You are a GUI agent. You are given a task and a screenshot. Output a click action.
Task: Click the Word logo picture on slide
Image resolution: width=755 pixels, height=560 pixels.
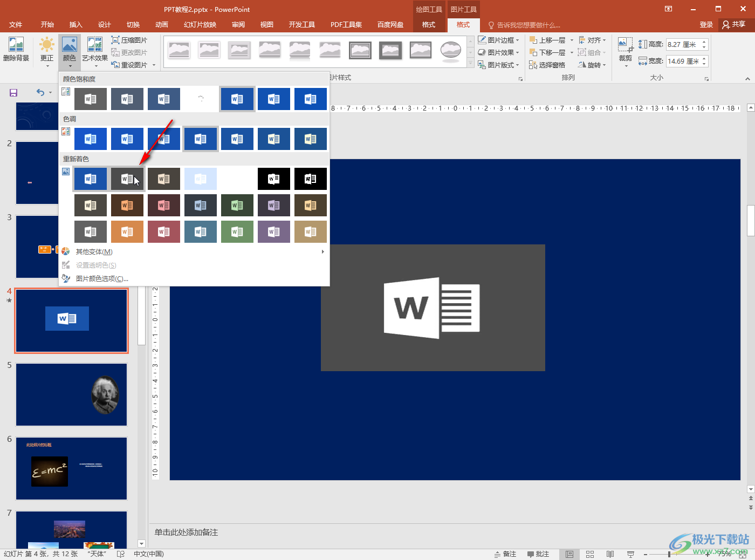pyautogui.click(x=433, y=308)
